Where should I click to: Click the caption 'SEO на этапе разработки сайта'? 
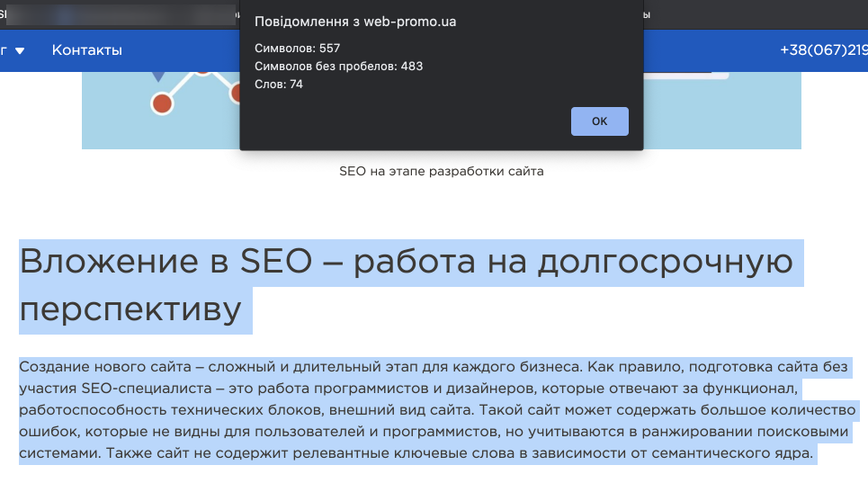[x=441, y=171]
